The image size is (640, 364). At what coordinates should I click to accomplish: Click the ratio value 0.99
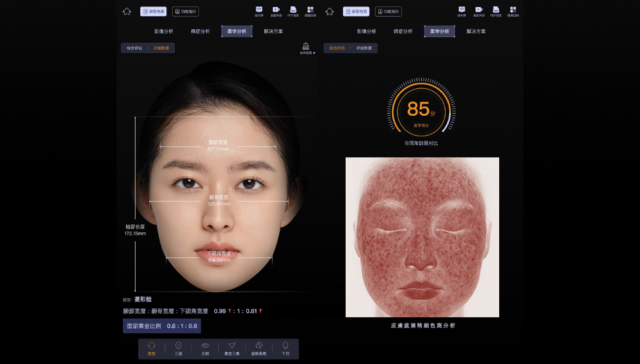tap(220, 311)
